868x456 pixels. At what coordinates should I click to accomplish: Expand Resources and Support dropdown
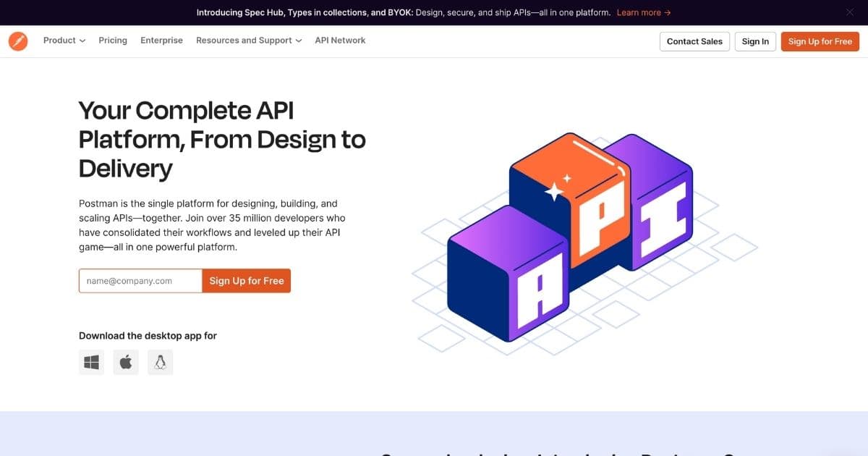click(x=249, y=41)
